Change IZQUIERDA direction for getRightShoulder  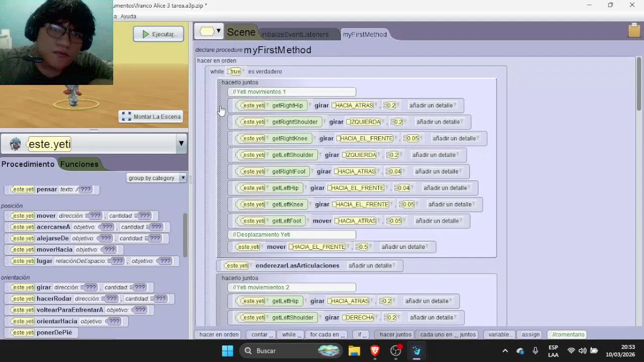[x=365, y=122]
